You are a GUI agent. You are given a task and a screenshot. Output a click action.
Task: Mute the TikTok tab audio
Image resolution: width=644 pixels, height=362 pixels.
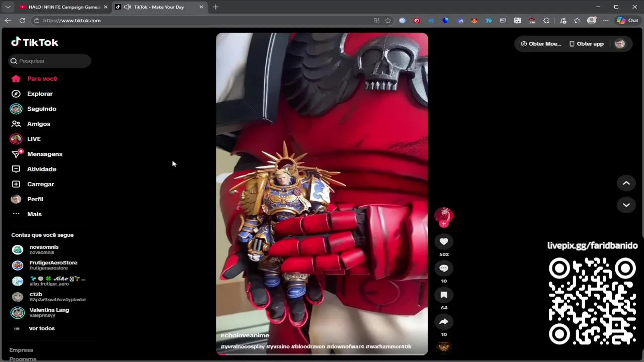coord(127,7)
